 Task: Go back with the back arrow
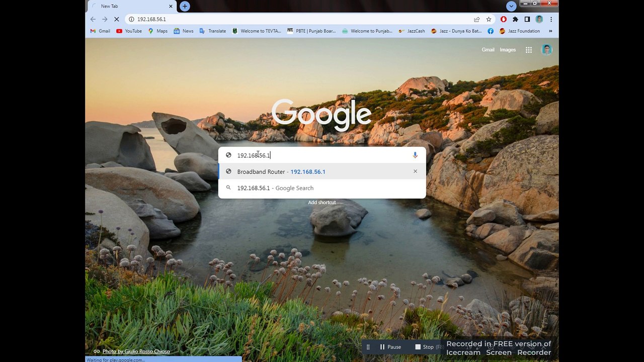[93, 19]
